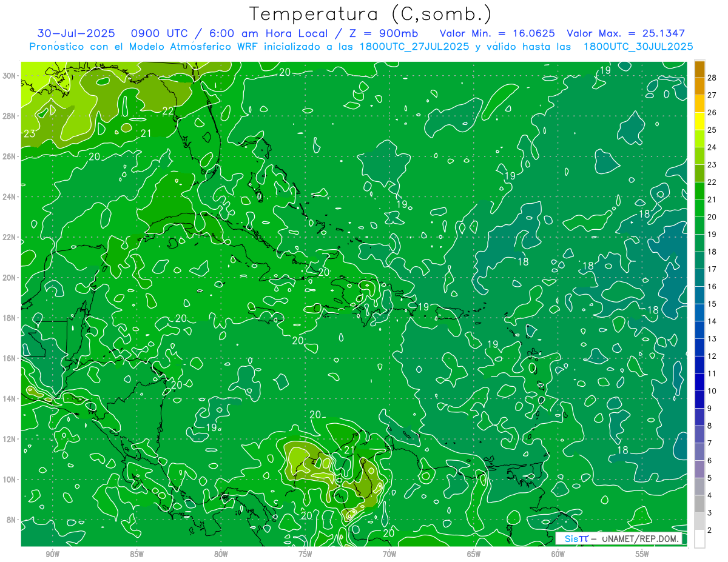Screen dimensions: 728x562
Task: Click the latitude label "24N"
Action: (x=10, y=197)
